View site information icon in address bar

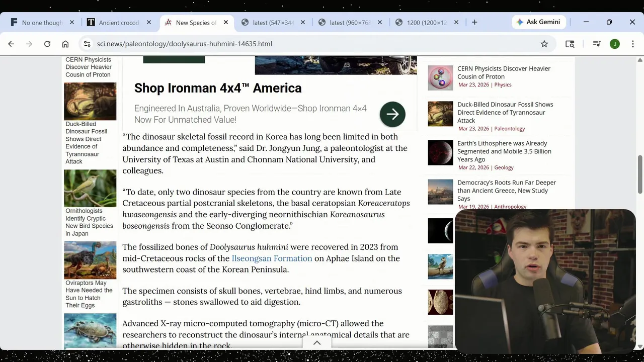87,44
